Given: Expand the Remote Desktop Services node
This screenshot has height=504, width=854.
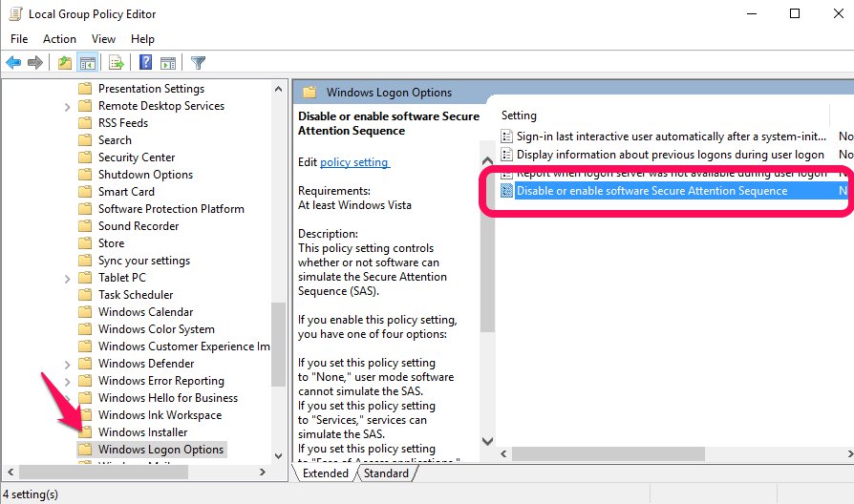Looking at the screenshot, I should click(x=67, y=107).
